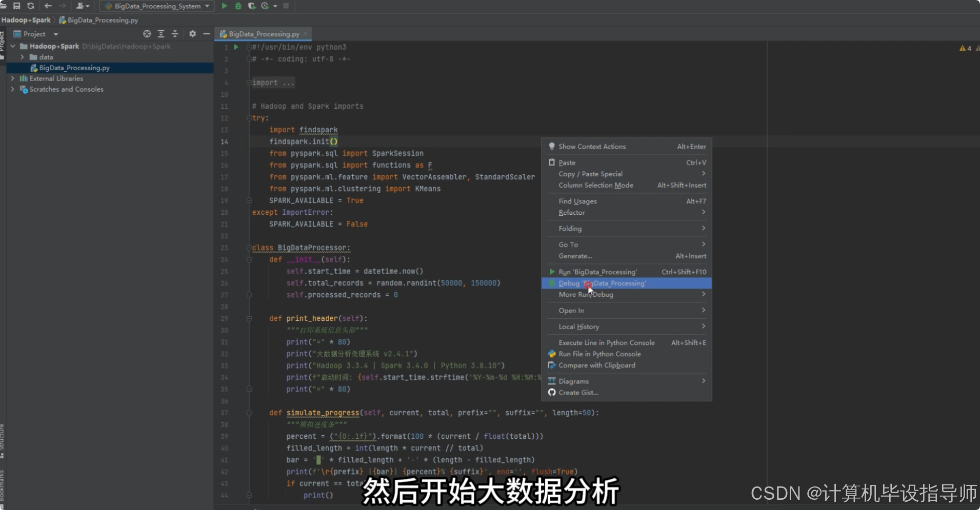Viewport: 980px width, 510px height.
Task: Choose Show Context Actions from context menu
Action: [627, 146]
